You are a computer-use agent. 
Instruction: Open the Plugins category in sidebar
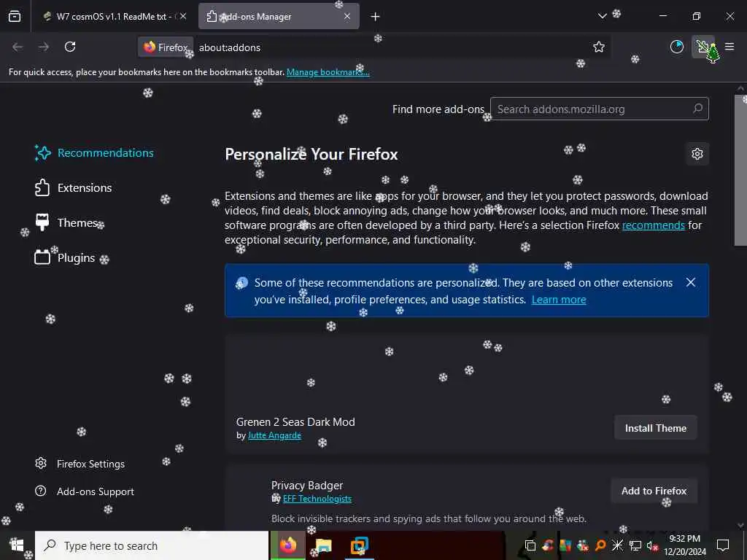point(65,257)
